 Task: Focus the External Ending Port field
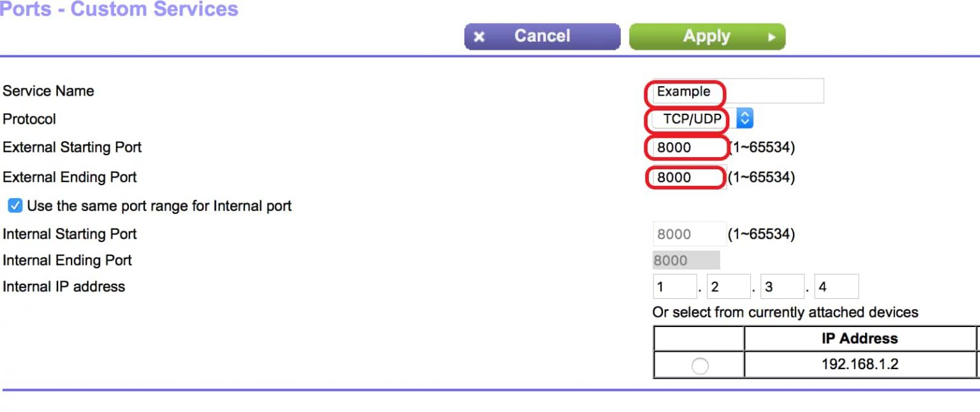point(687,177)
